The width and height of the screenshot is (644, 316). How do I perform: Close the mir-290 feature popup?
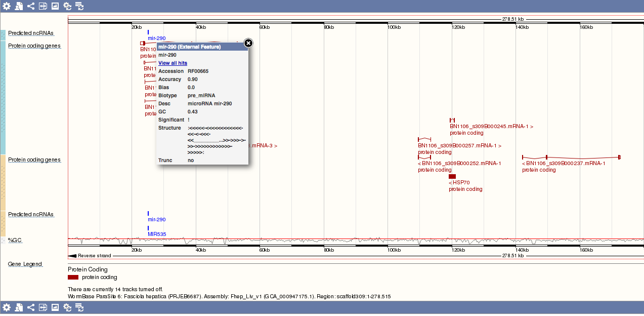click(248, 43)
